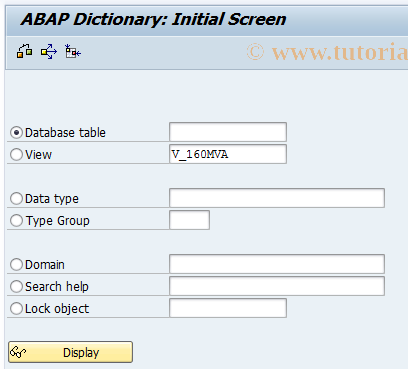Select the View radio button
The height and width of the screenshot is (369, 408).
(16, 155)
